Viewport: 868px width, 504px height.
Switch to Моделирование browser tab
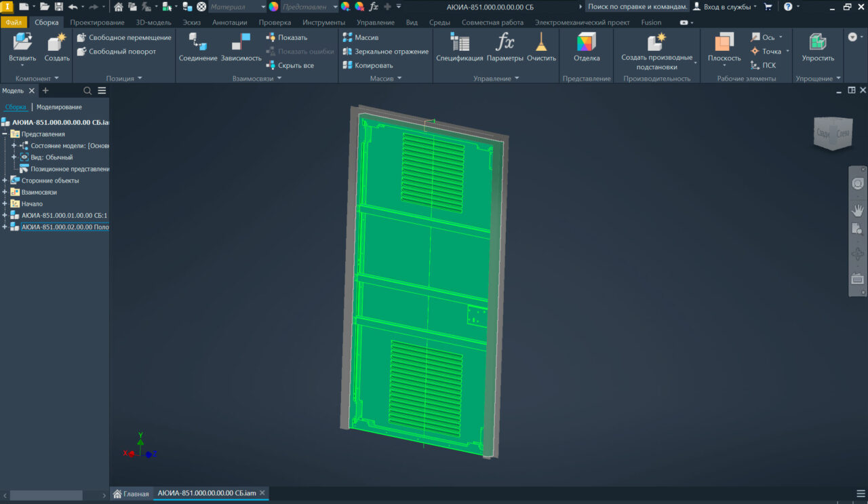click(59, 107)
